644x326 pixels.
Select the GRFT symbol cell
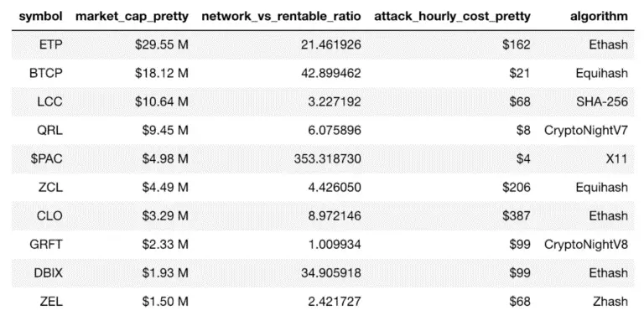tap(46, 245)
